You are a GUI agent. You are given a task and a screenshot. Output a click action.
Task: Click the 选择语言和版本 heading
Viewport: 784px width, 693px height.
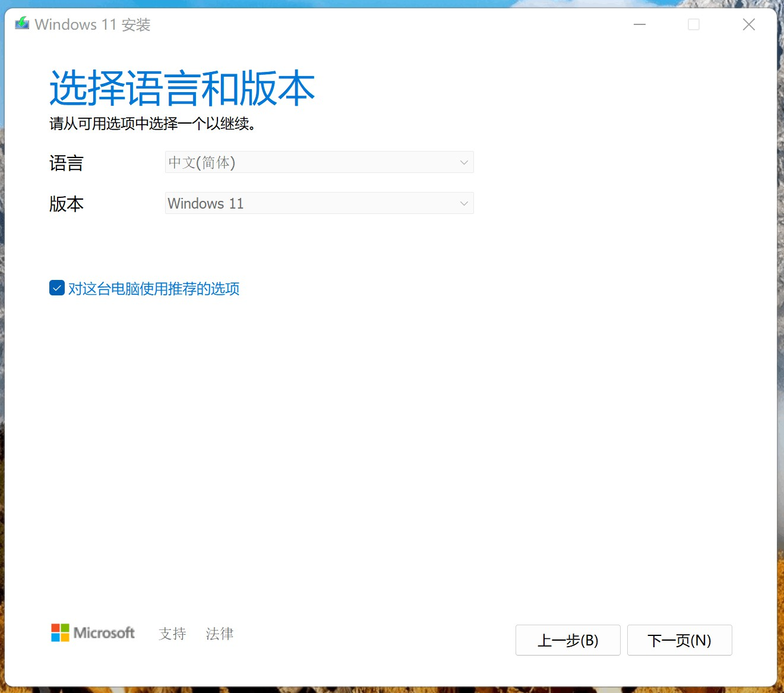pos(182,89)
